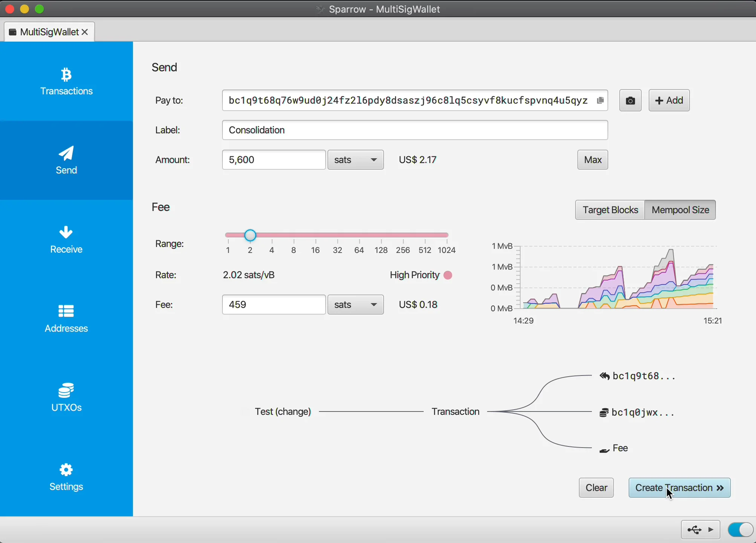
Task: Click the fee range slider handle
Action: 250,235
